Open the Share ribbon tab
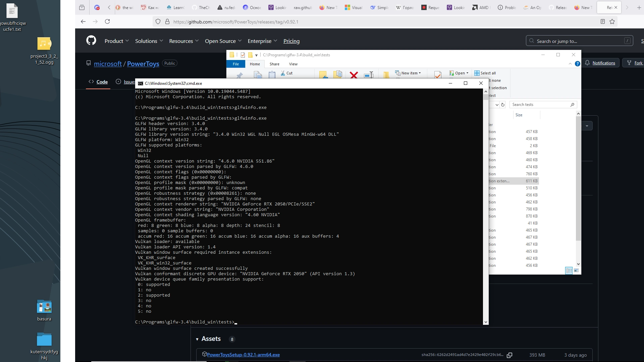Viewport: 644px width, 362px height. (x=274, y=64)
